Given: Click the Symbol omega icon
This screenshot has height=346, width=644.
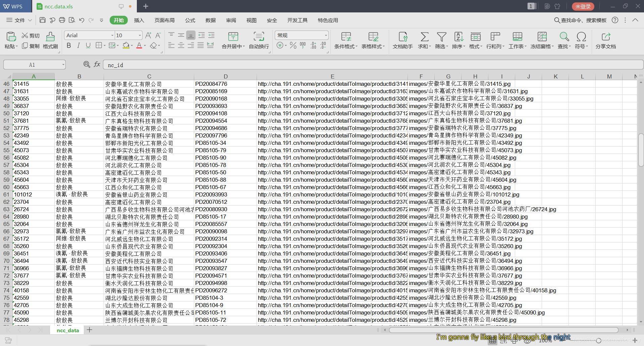Looking at the screenshot, I should pos(581,37).
